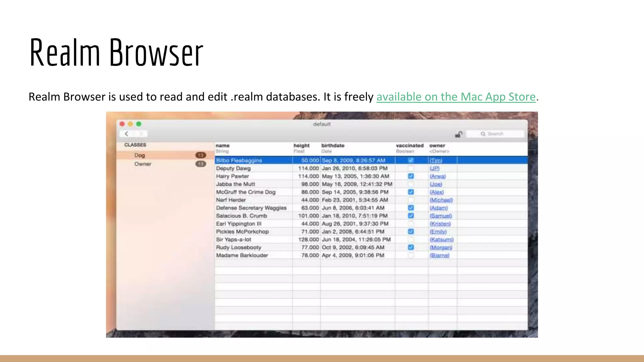This screenshot has height=362, width=644.
Task: Click the Jabba the Mutt name cell
Action: pyautogui.click(x=253, y=184)
